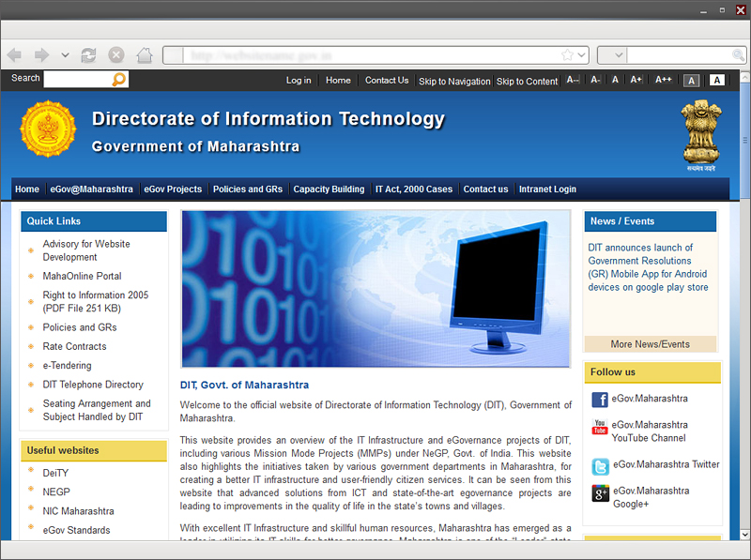The height and width of the screenshot is (560, 751).
Task: Open the YouTube channel icon
Action: [600, 429]
